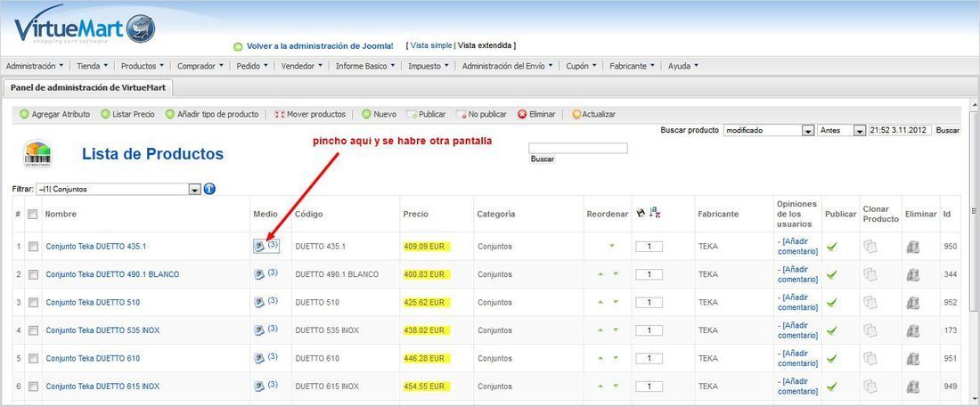Move DUETTO 435.1 down in order
Image resolution: width=980 pixels, height=407 pixels.
(612, 247)
